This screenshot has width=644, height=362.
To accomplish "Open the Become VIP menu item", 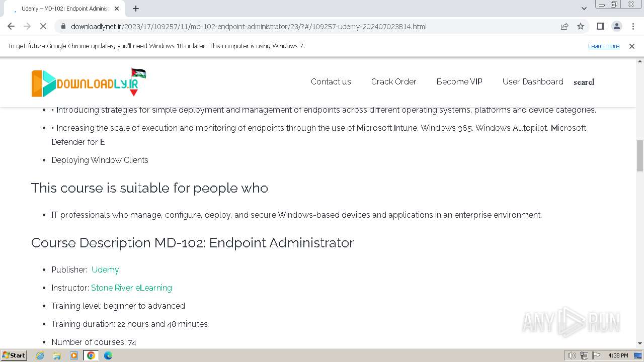I will 459,81.
